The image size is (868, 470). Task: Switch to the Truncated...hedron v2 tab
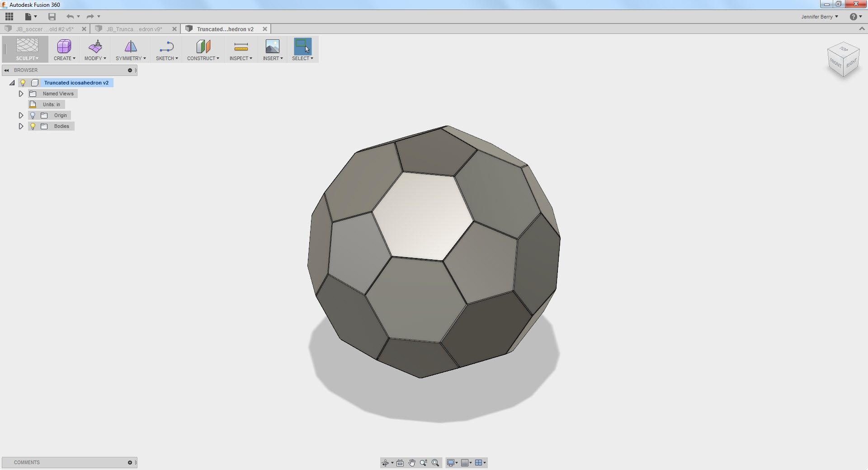224,29
